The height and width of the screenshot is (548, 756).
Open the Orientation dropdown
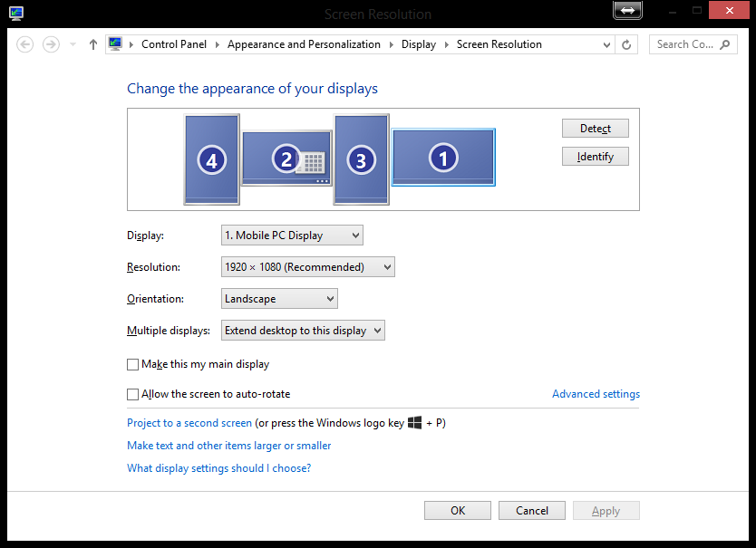(279, 298)
